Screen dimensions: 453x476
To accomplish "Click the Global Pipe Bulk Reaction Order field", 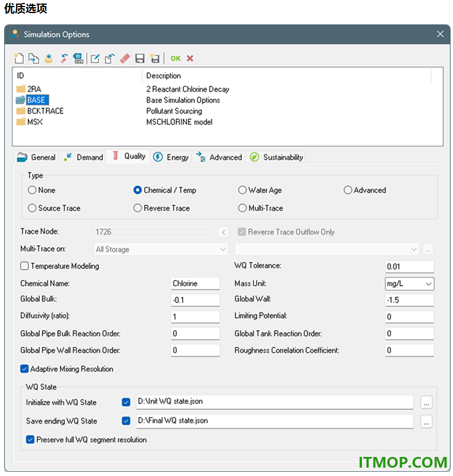I will [x=195, y=333].
